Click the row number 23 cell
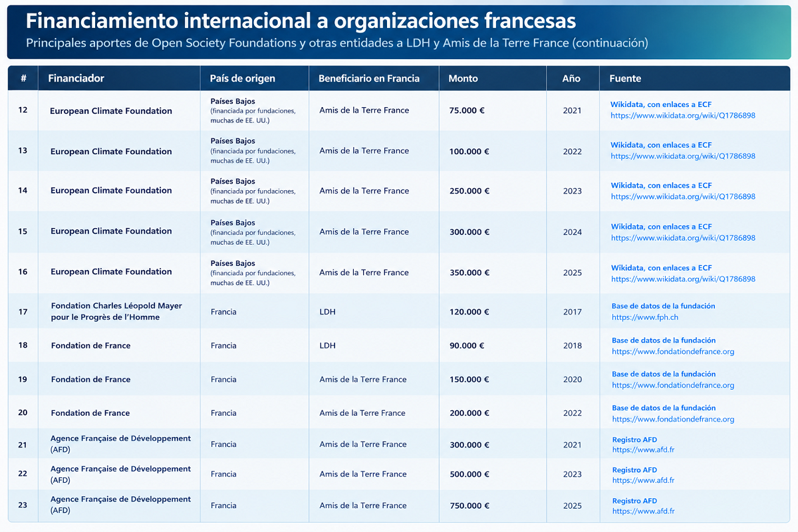Viewport: 798px width, 532px height. pos(23,505)
